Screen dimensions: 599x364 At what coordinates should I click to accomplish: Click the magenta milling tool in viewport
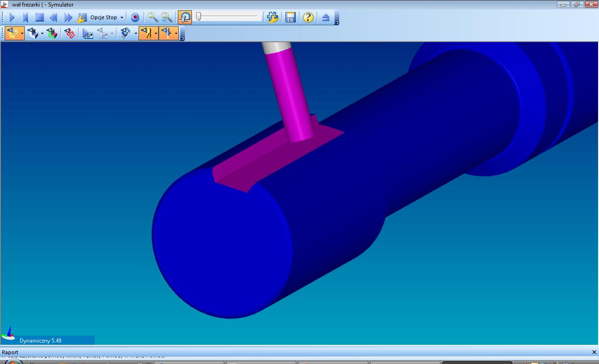[291, 95]
